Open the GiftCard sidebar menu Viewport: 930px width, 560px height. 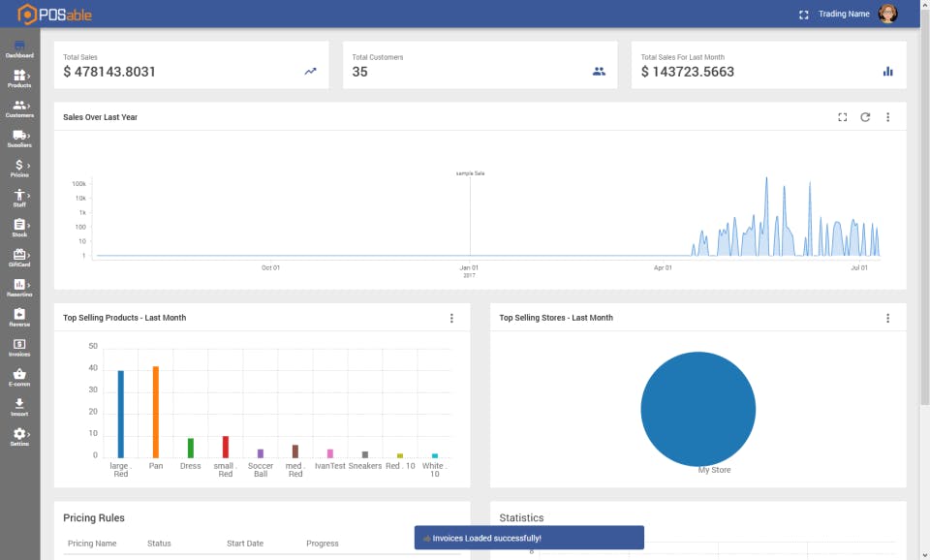(x=19, y=258)
